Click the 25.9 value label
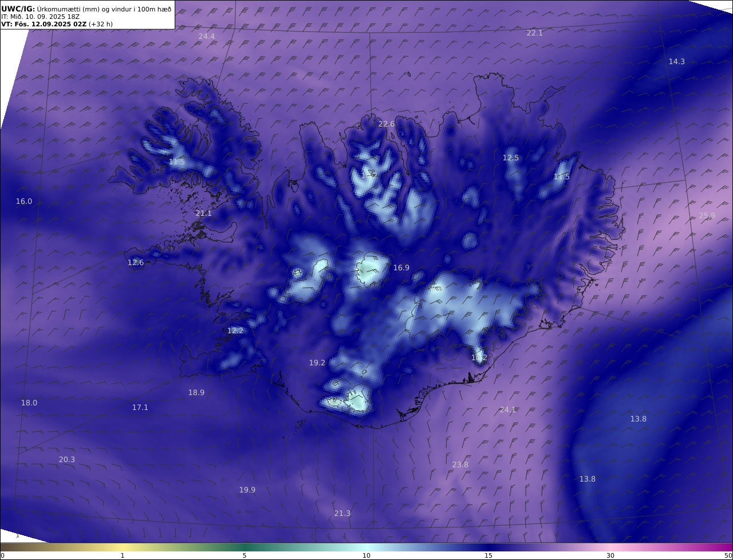This screenshot has width=733, height=560. coord(707,215)
